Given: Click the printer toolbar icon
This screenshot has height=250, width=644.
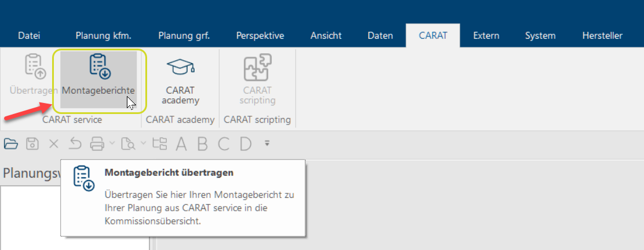Looking at the screenshot, I should point(98,144).
